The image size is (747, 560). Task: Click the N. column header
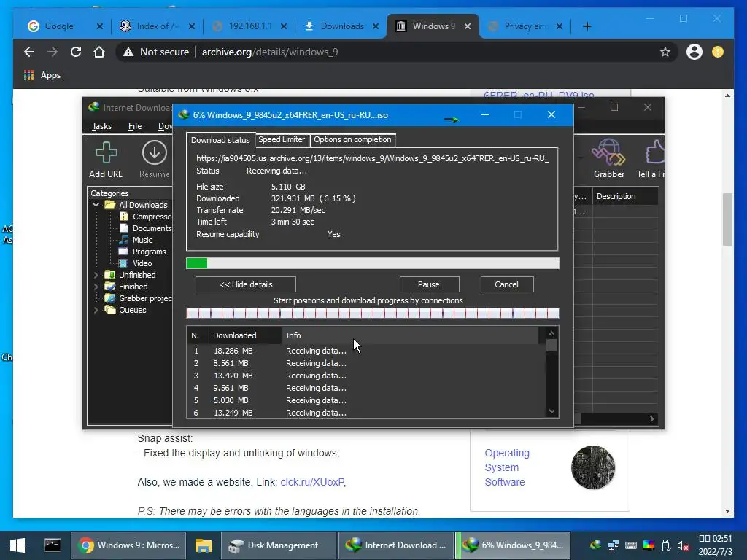(x=198, y=335)
